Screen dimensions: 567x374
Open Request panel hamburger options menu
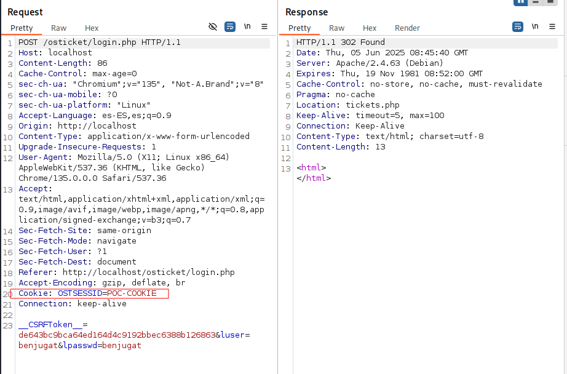(265, 27)
